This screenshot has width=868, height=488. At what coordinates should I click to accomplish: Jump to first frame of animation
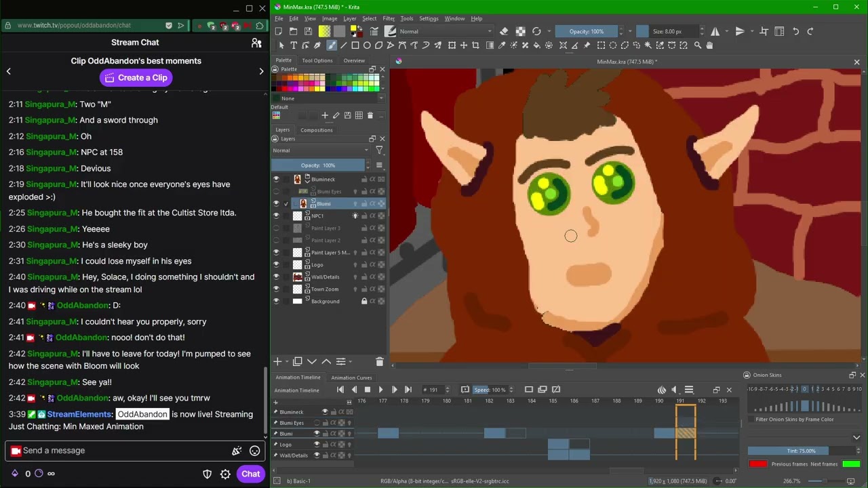(340, 390)
